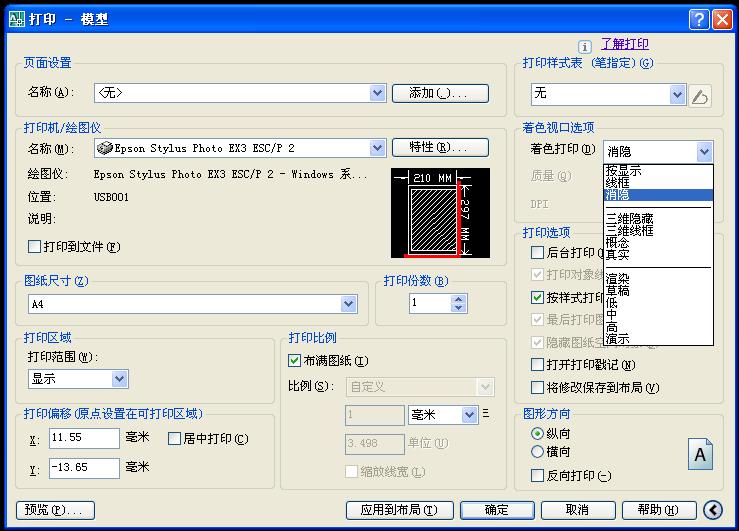Close the 着色打印 dropdown arrow
The height and width of the screenshot is (531, 739).
[704, 152]
